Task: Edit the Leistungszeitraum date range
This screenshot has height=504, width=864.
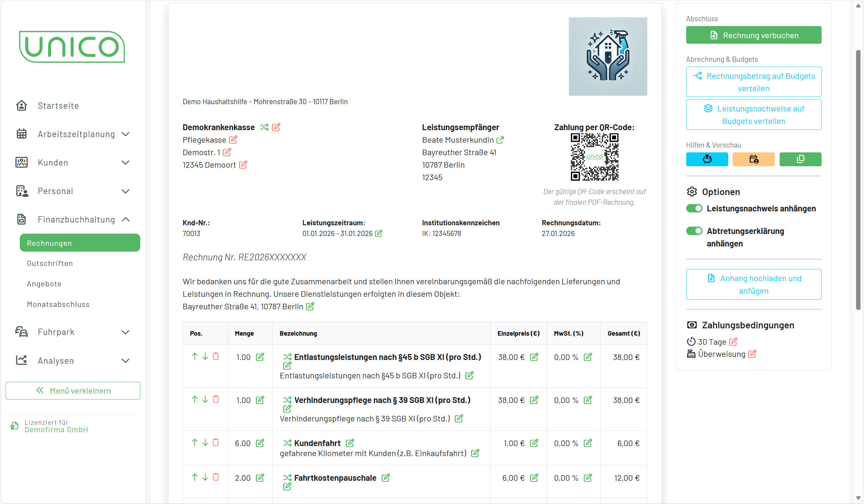Action: point(379,234)
